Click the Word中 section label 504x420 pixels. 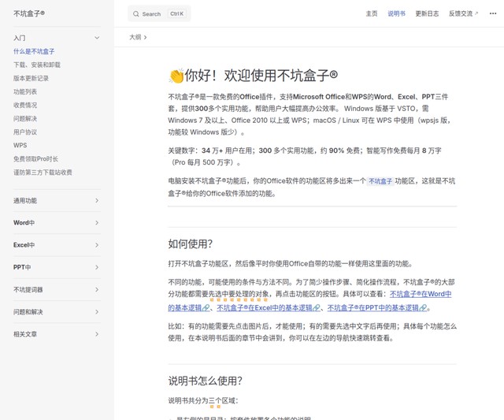[24, 223]
